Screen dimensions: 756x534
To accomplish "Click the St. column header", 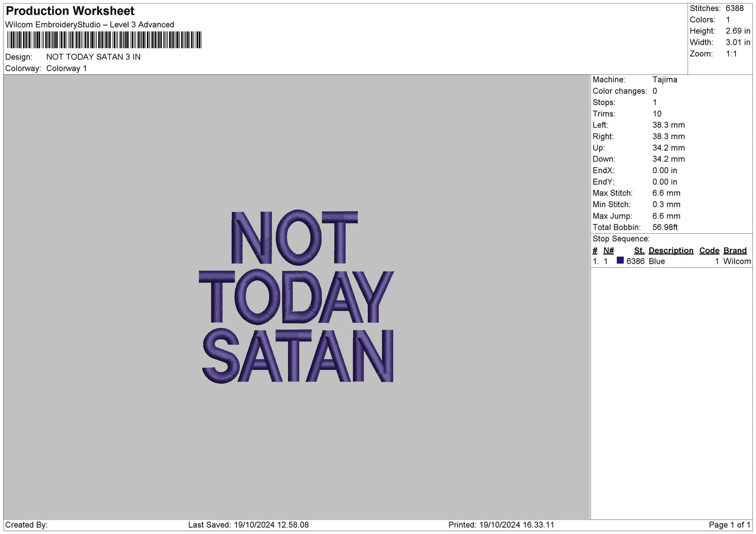I will click(x=639, y=251).
